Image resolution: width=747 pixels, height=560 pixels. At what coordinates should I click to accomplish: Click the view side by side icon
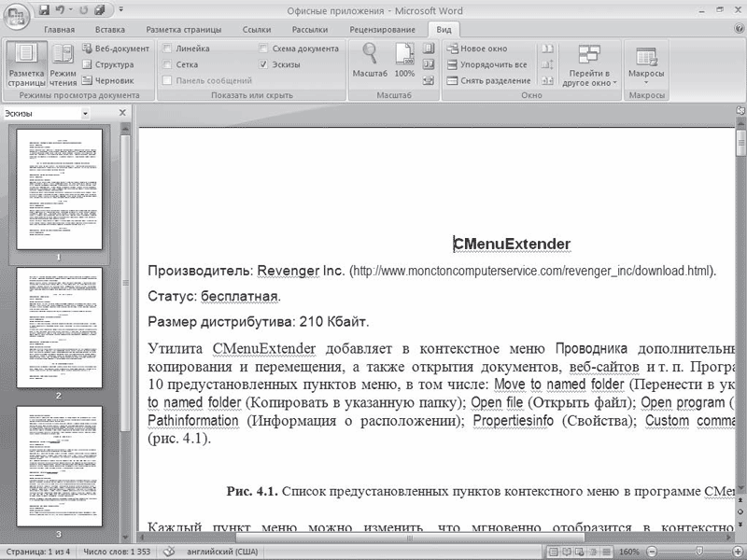[x=548, y=49]
